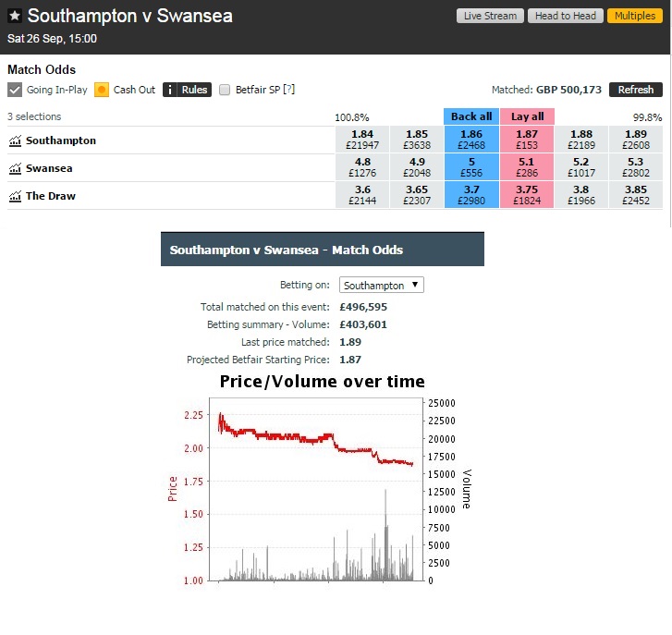Click the Last price matched value 1.89
The height and width of the screenshot is (635, 672).
pyautogui.click(x=350, y=342)
